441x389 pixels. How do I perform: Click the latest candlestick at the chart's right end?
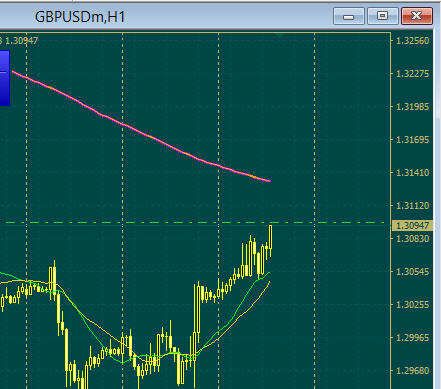[271, 237]
